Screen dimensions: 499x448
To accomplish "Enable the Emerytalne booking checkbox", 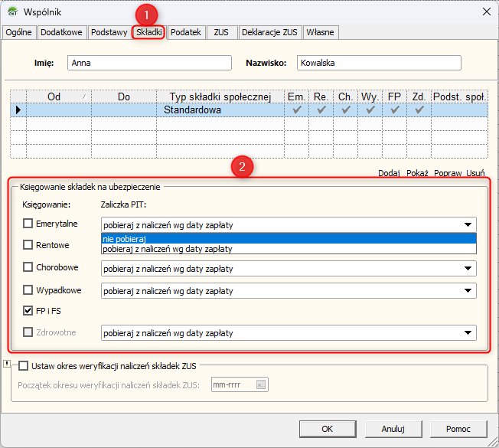I will pos(28,224).
